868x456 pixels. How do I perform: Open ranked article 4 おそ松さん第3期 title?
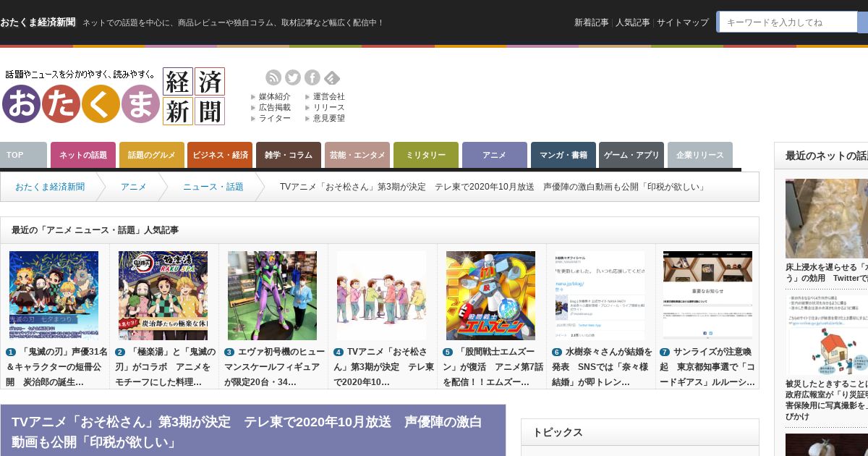click(384, 366)
